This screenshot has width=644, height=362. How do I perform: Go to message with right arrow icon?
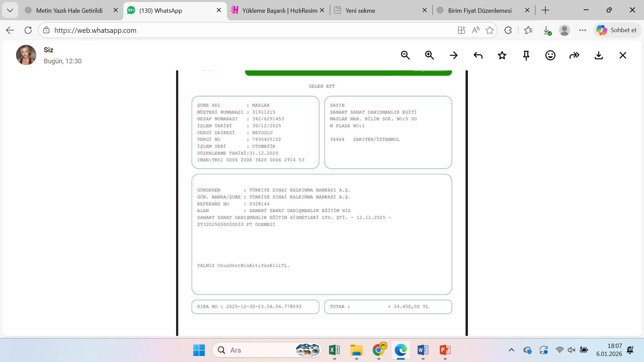click(x=453, y=55)
